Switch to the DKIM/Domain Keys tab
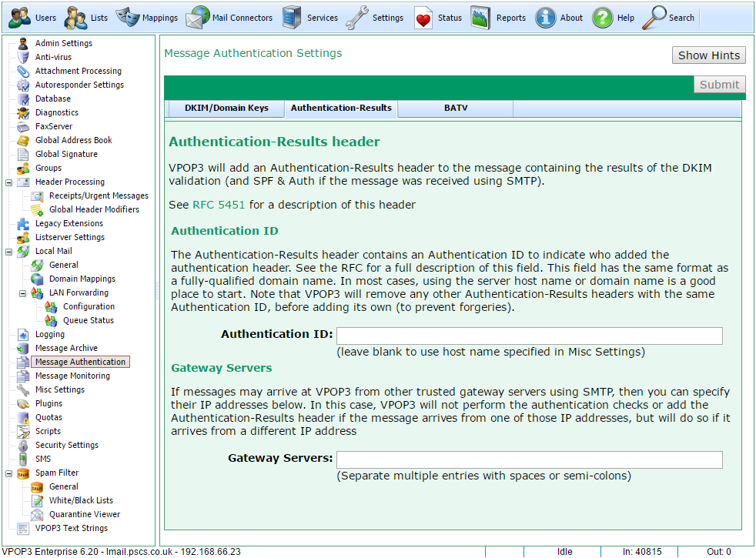Screen dimensions: 756x558 (x=226, y=108)
